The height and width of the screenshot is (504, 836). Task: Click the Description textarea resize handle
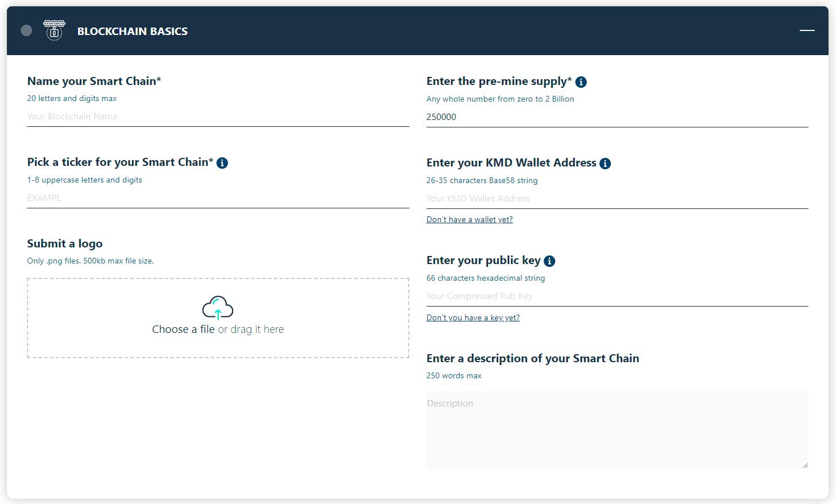point(805,466)
